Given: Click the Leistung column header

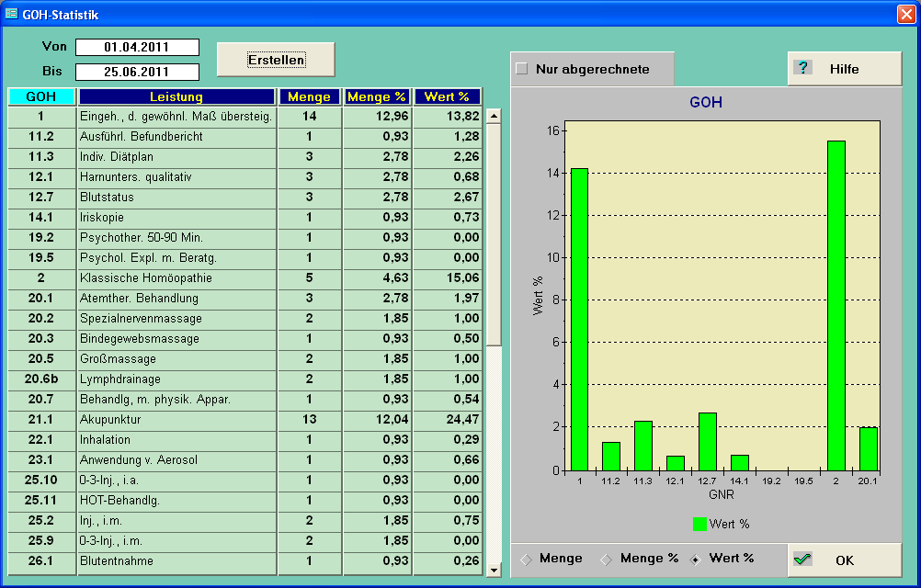Looking at the screenshot, I should [175, 96].
